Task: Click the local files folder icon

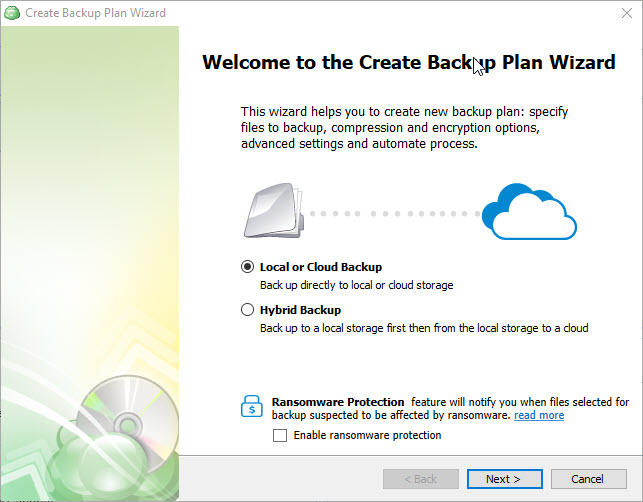Action: point(274,211)
